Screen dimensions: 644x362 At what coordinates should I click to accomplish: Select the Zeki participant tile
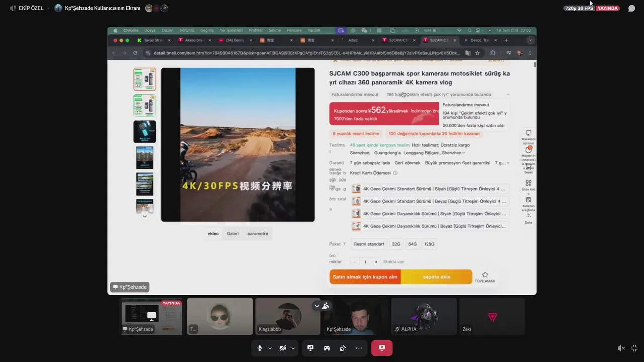click(492, 316)
